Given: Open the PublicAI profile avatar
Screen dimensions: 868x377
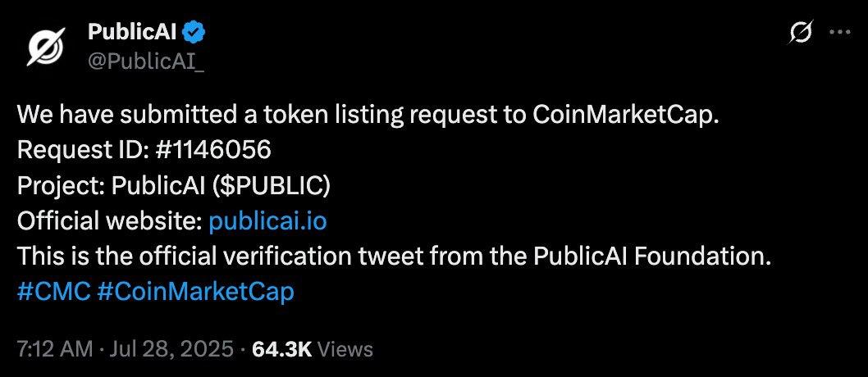Looking at the screenshot, I should [x=46, y=46].
